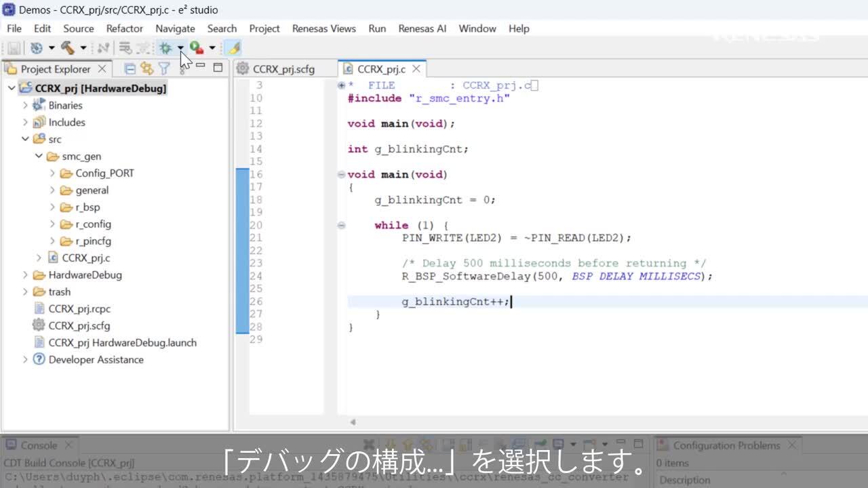The image size is (868, 488).
Task: Expand the folded file header comment
Action: click(x=342, y=86)
